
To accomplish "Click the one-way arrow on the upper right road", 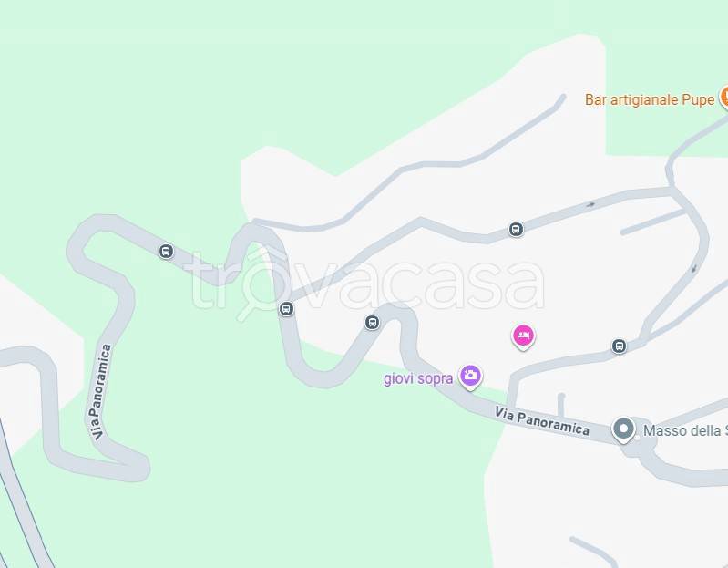I will [590, 204].
